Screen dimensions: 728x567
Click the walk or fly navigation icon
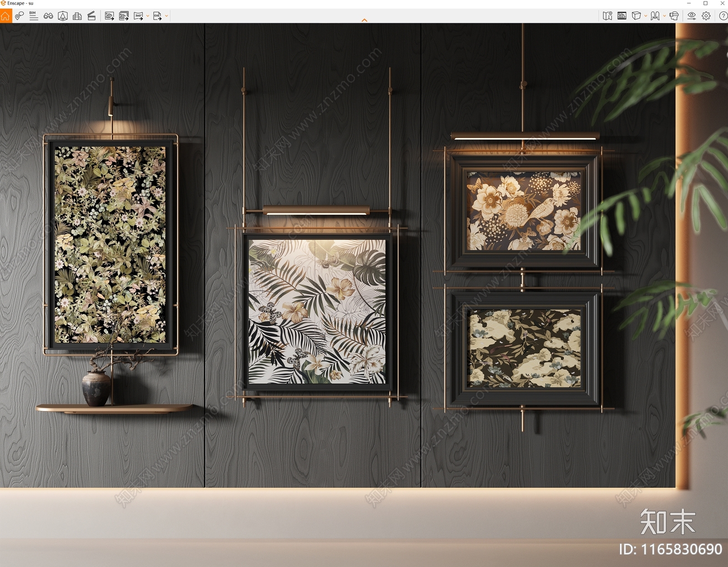click(x=655, y=16)
